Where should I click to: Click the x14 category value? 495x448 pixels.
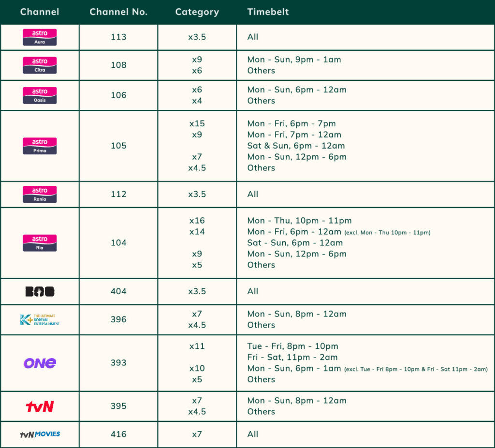[197, 232]
